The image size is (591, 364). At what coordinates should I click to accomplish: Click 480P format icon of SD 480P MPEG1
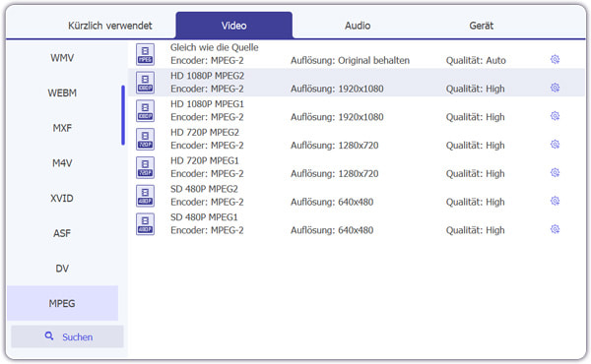pyautogui.click(x=145, y=224)
